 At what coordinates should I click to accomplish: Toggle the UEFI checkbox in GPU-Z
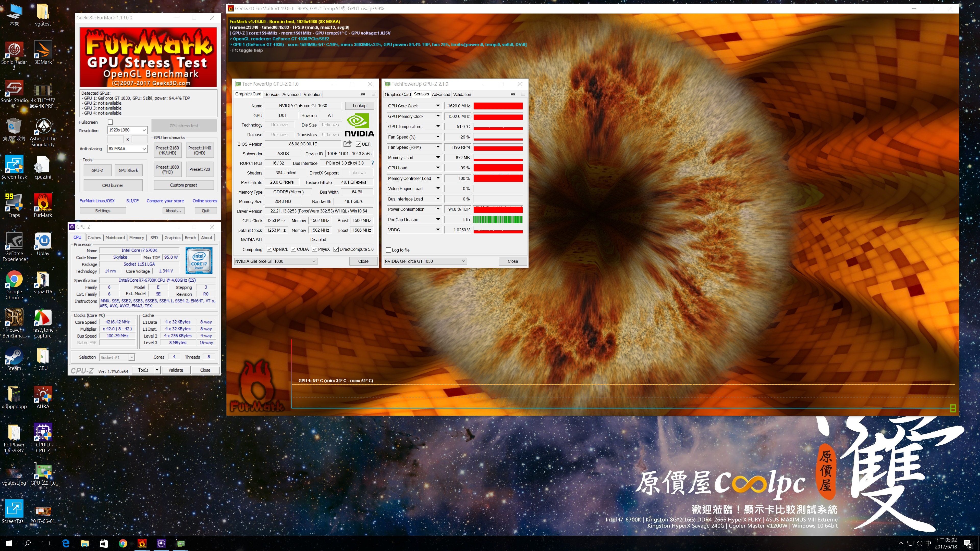pos(358,144)
